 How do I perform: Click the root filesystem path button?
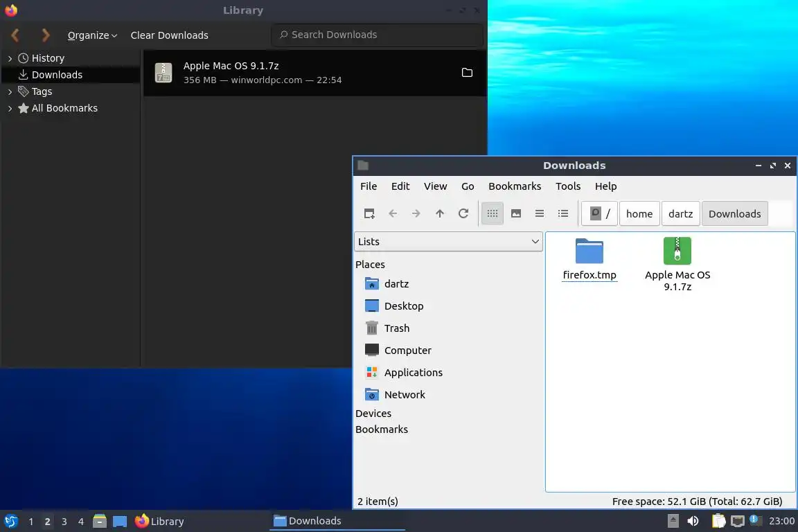(x=599, y=213)
